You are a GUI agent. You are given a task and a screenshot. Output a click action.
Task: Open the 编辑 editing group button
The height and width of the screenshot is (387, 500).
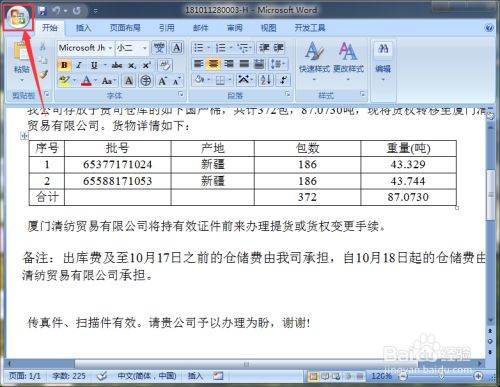(383, 61)
